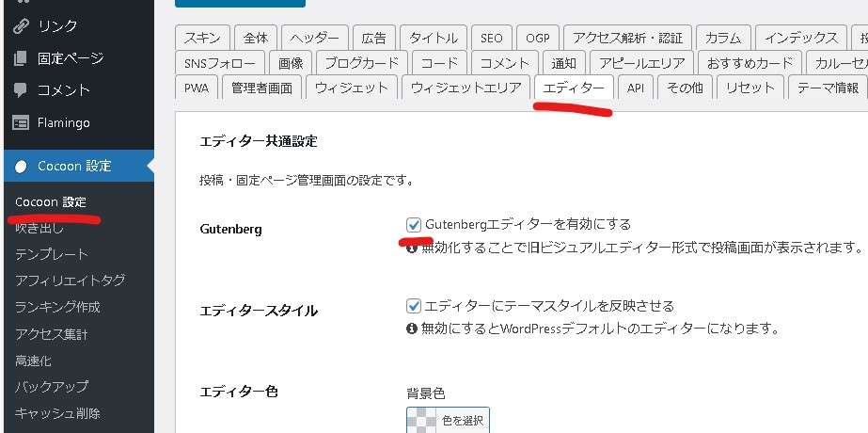The image size is (868, 433).
Task: Click the info icon below Gutenberg checkbox
Action: (412, 248)
